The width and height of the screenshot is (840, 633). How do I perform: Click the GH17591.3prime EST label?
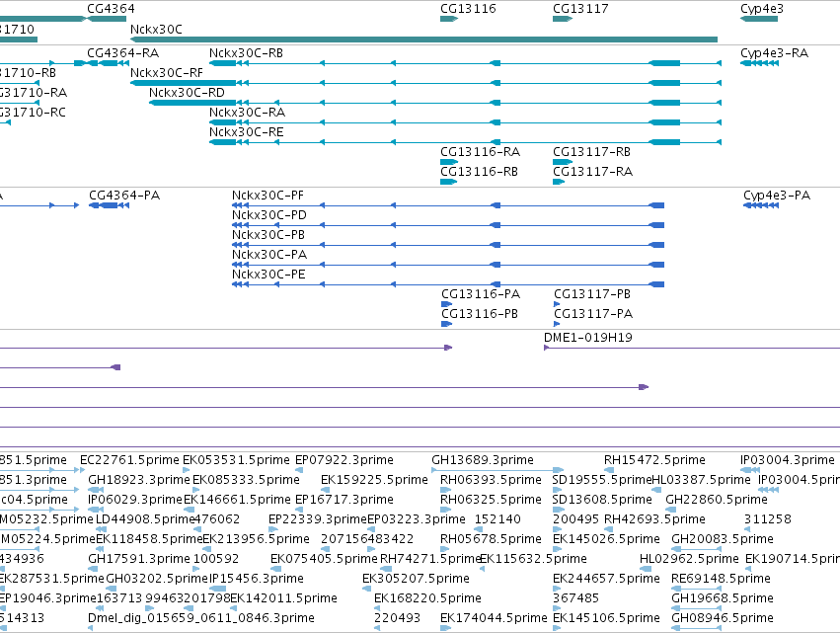click(x=139, y=559)
